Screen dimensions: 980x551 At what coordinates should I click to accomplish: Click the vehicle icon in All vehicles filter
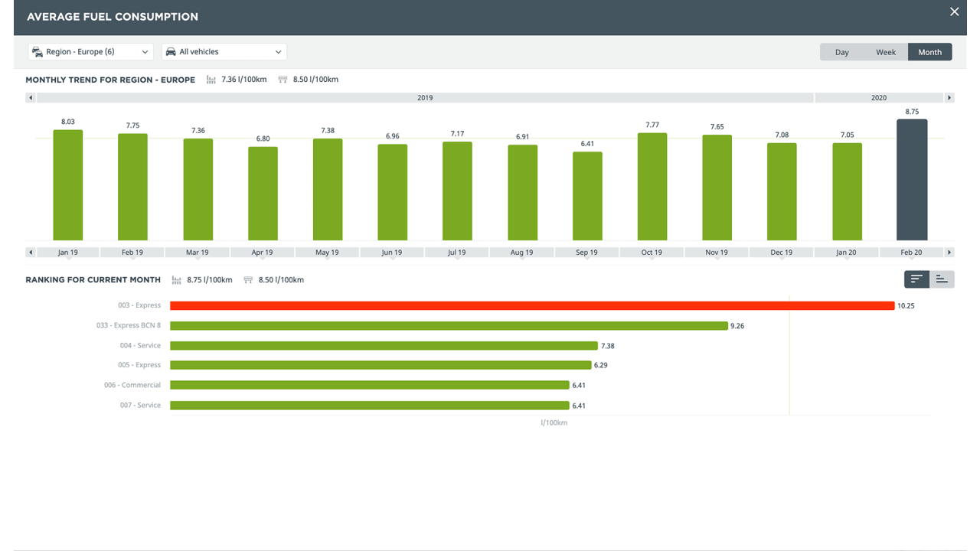coord(170,51)
